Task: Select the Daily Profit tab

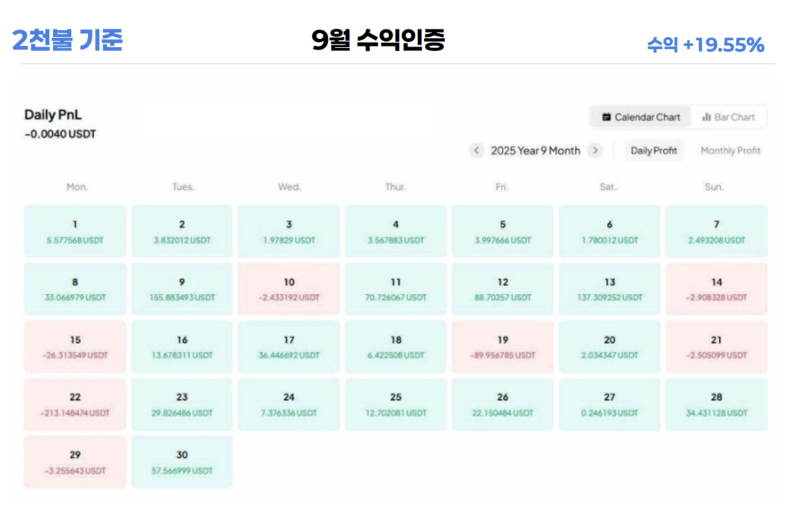Action: 653,151
